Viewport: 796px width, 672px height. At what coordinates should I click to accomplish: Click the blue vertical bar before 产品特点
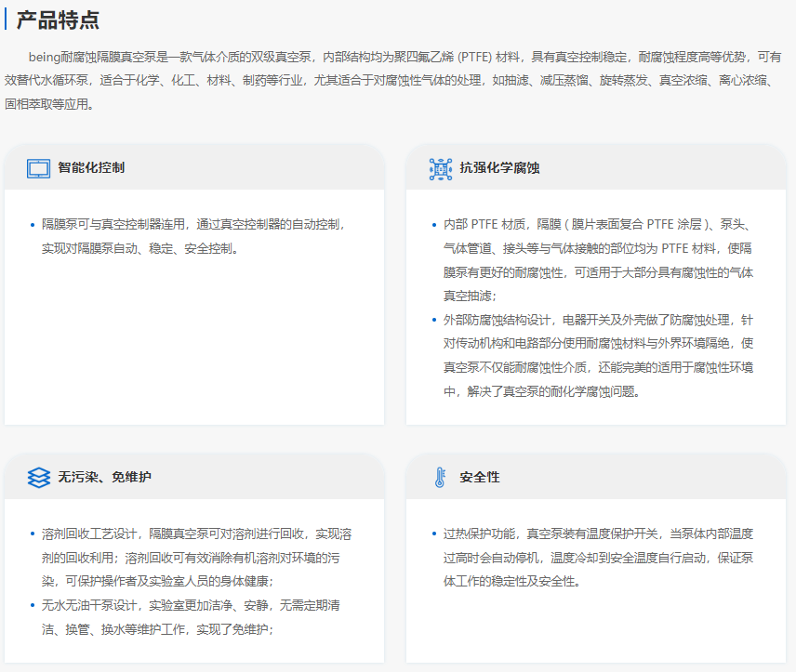pos(7,20)
